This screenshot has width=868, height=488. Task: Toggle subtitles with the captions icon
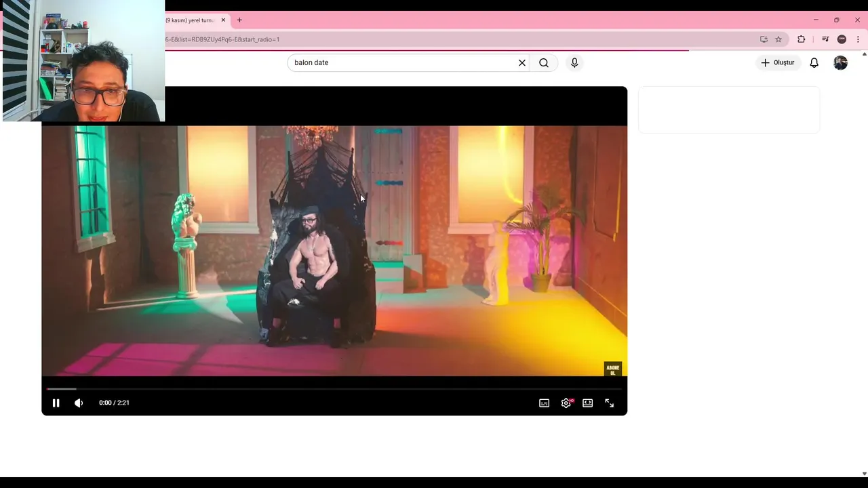click(x=544, y=403)
